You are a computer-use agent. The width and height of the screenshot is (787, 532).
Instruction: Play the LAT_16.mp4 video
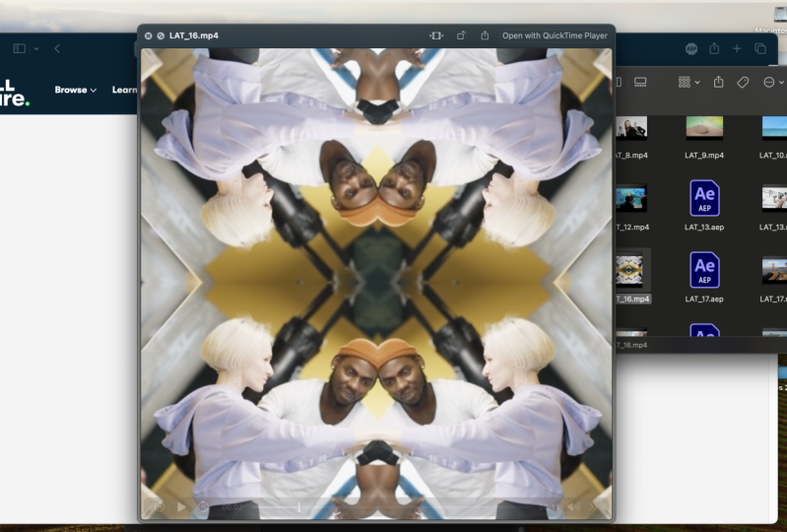click(x=181, y=507)
